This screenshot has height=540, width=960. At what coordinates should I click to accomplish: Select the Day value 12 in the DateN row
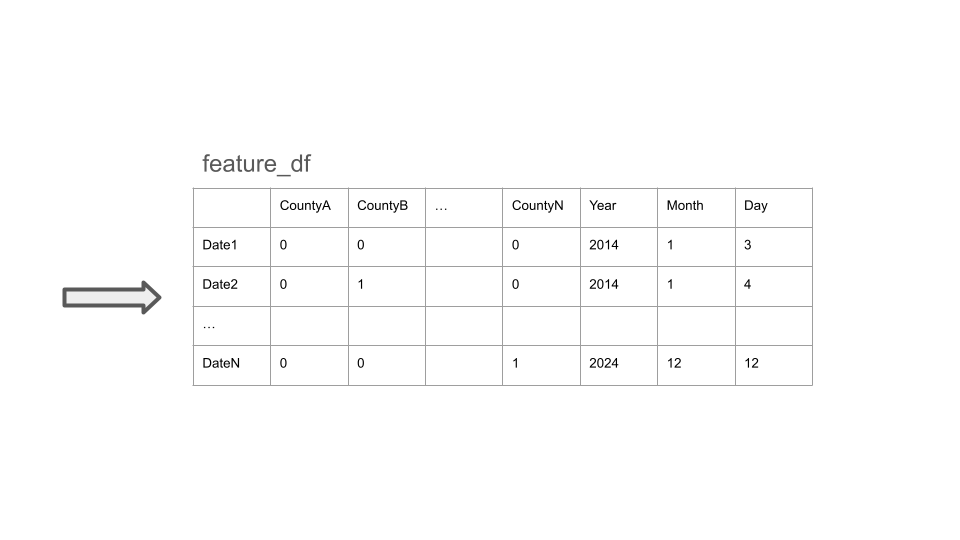[x=752, y=364]
